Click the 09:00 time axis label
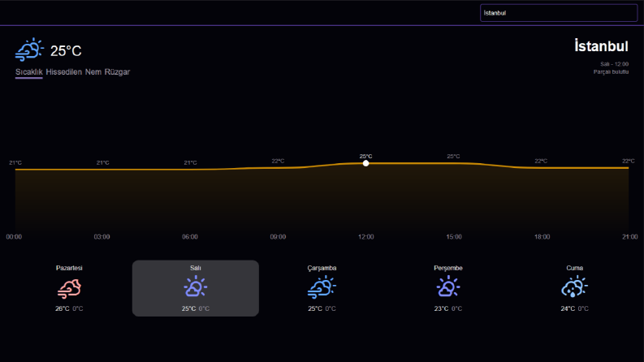The height and width of the screenshot is (362, 644). (278, 237)
